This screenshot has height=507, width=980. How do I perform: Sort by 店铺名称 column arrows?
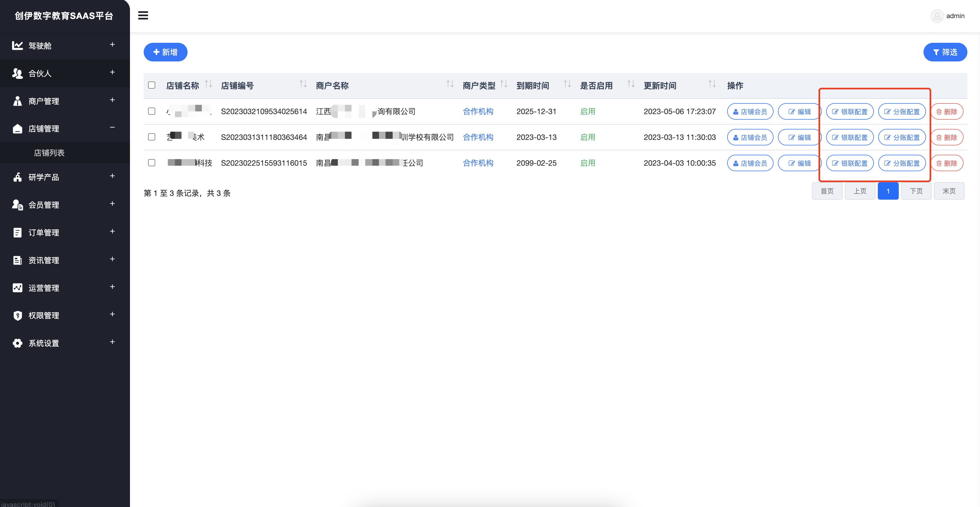point(208,84)
